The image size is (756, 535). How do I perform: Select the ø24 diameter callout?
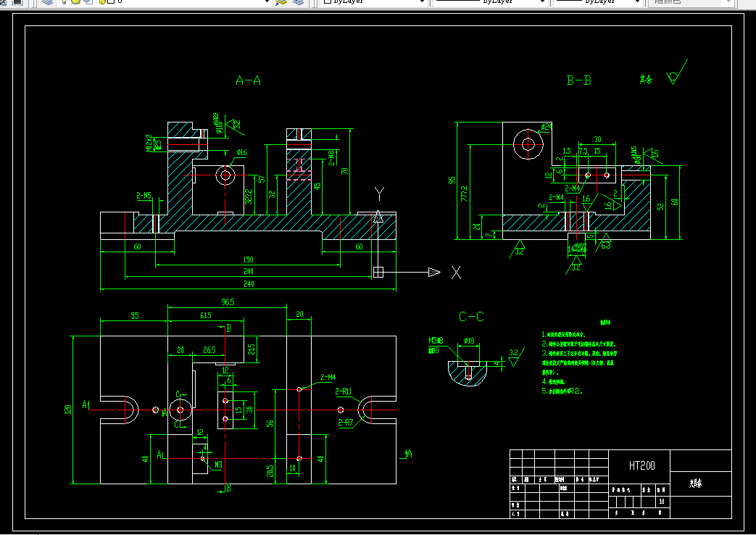click(x=547, y=127)
